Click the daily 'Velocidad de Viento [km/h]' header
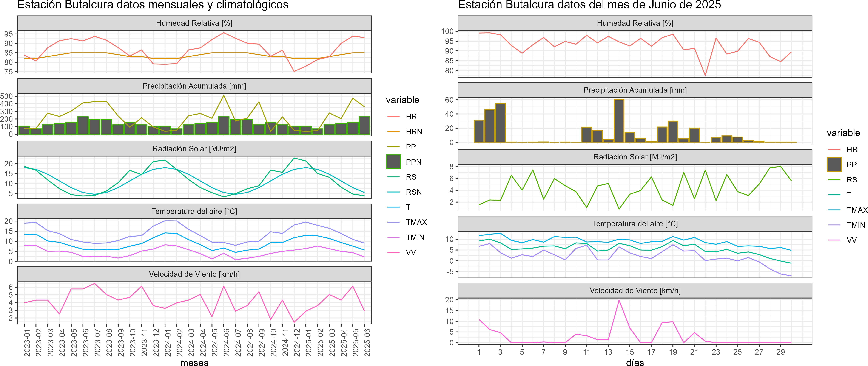The image size is (868, 366). click(x=635, y=291)
